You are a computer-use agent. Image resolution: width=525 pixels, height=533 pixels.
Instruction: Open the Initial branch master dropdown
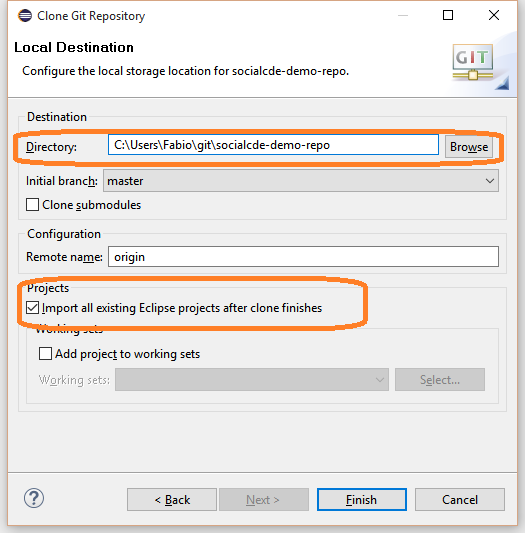301,181
